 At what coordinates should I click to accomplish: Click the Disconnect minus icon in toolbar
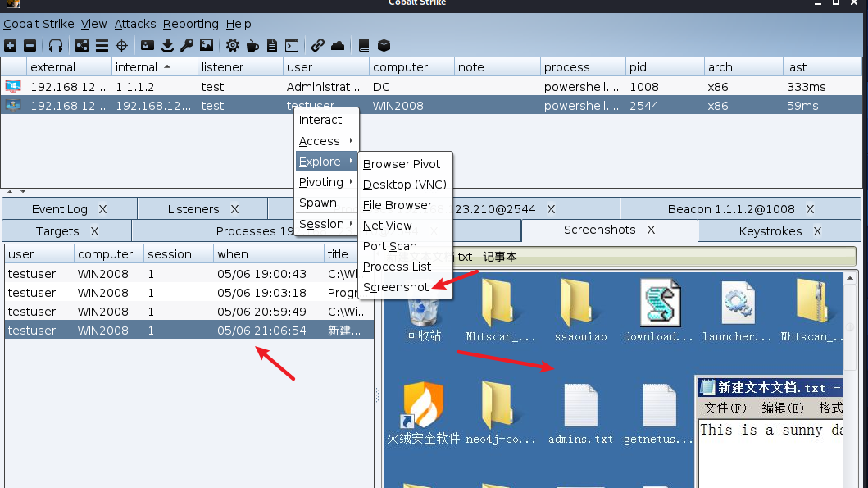pyautogui.click(x=30, y=45)
